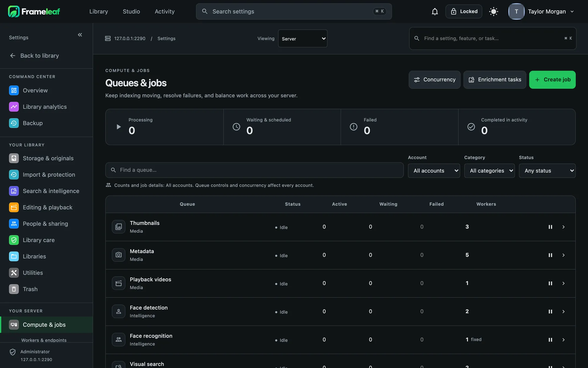588x368 pixels.
Task: Pause the Playback videos queue
Action: [550, 283]
